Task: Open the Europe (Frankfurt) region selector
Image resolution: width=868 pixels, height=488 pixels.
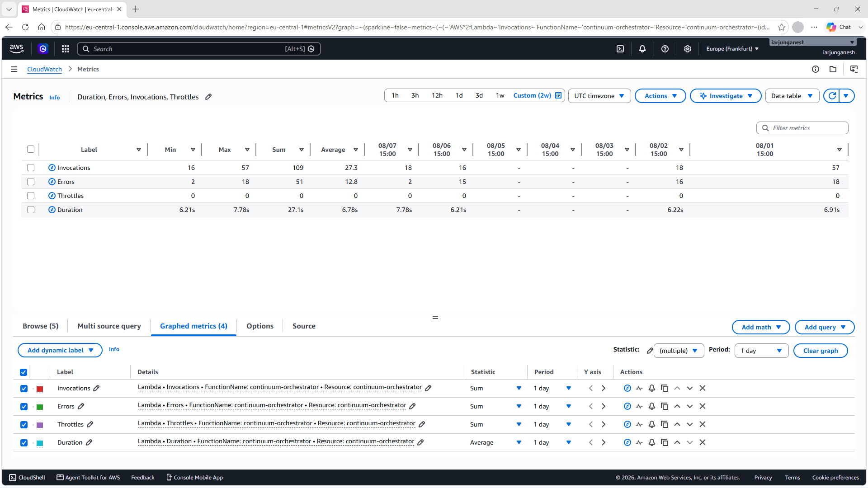Action: 732,49
